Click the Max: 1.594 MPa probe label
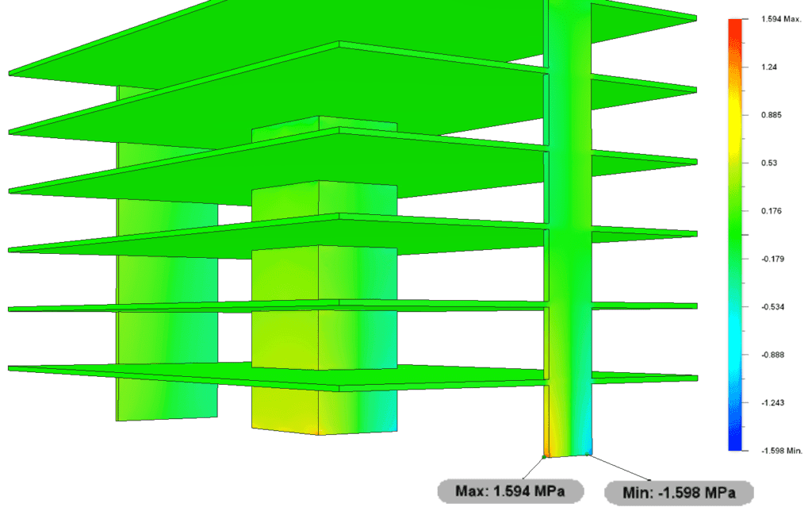The height and width of the screenshot is (515, 812). coord(511,491)
